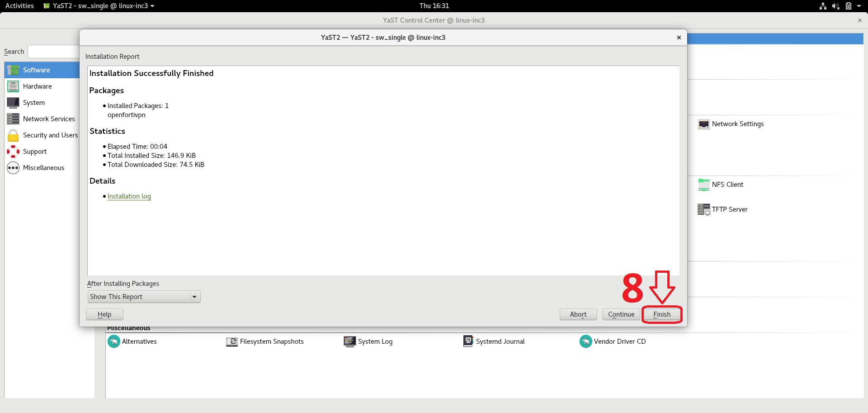Viewport: 868px width, 413px height.
Task: Expand the After Installing Packages dropdown
Action: (144, 297)
